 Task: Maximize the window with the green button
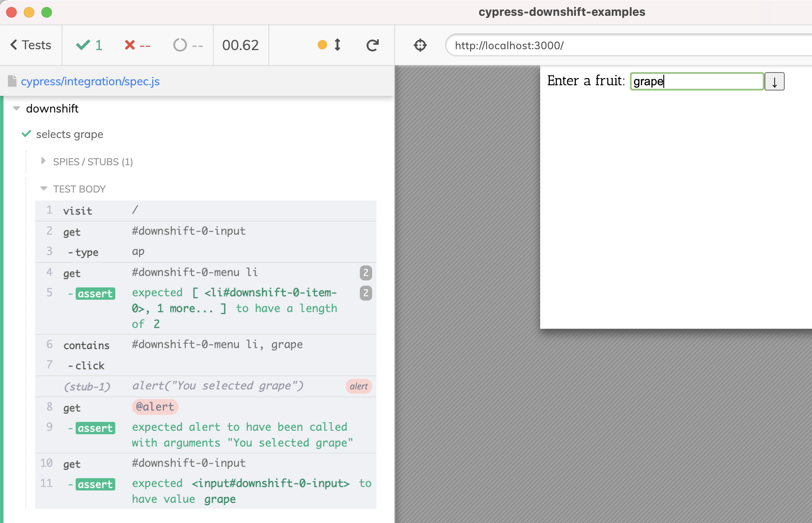pos(47,12)
